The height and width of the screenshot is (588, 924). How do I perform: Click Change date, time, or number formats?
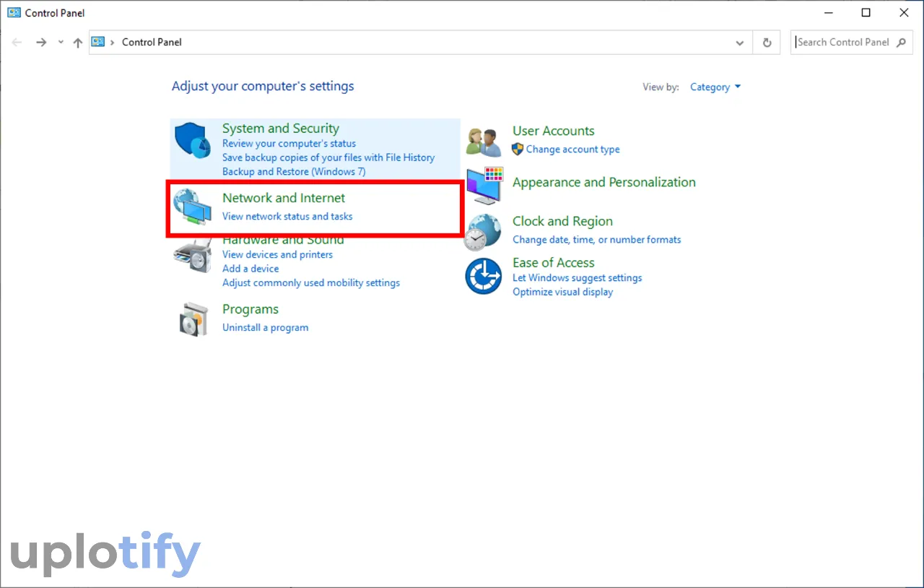click(596, 240)
